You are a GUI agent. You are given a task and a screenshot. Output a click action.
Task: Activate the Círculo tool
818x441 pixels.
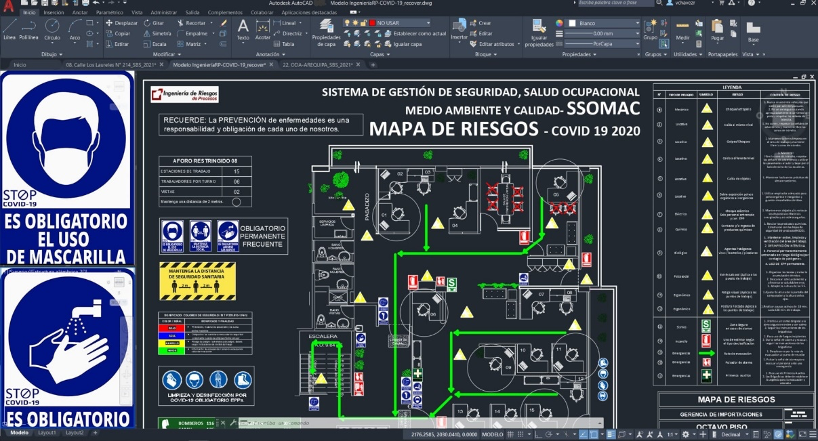(x=51, y=28)
